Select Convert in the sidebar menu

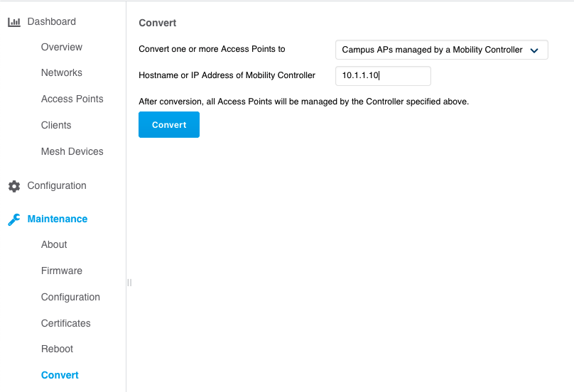[60, 376]
